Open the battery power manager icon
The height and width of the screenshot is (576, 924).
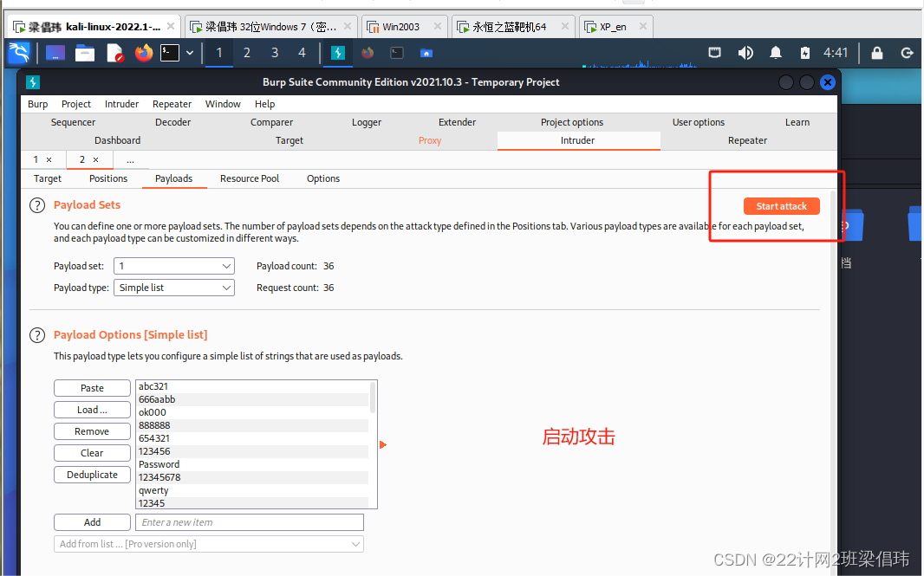(x=805, y=53)
